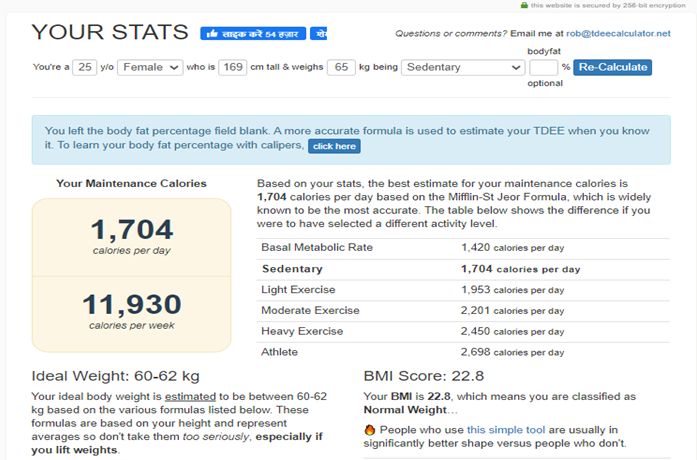This screenshot has height=460, width=697.
Task: Open the Female gender dropdown
Action: click(150, 68)
